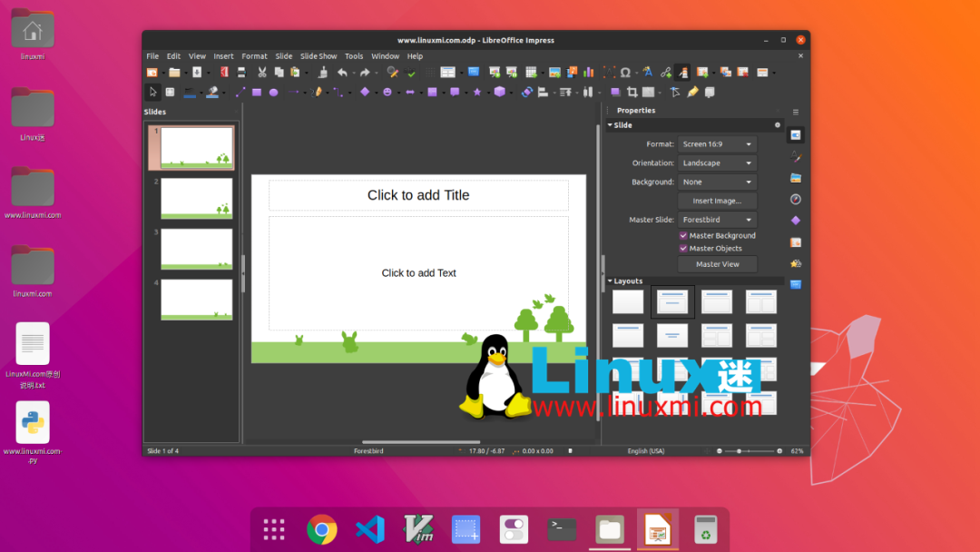980x552 pixels.
Task: Click the Master View button
Action: [x=717, y=264]
